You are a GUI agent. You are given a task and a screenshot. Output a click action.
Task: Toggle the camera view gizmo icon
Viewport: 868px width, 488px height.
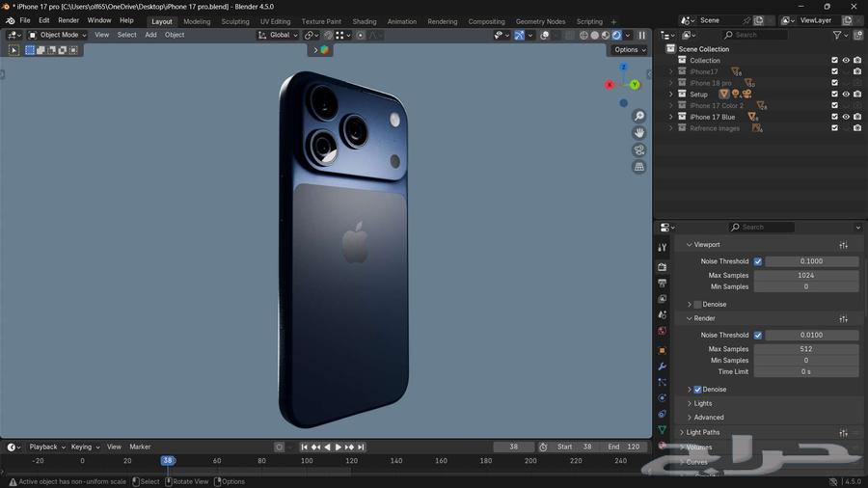[x=638, y=149]
